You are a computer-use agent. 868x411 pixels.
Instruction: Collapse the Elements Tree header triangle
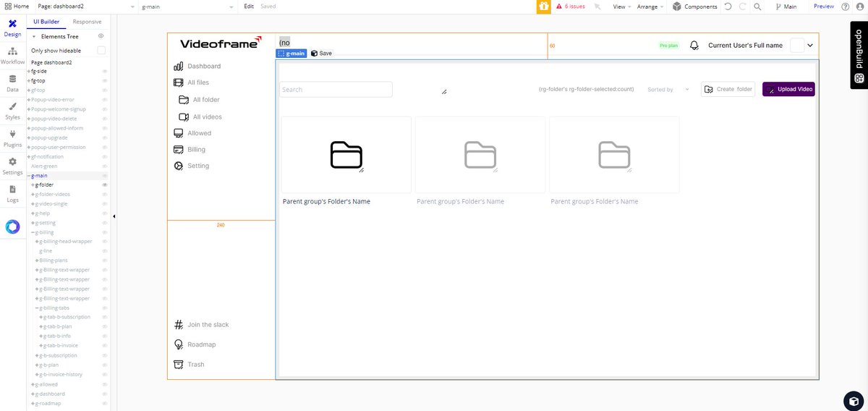point(33,36)
